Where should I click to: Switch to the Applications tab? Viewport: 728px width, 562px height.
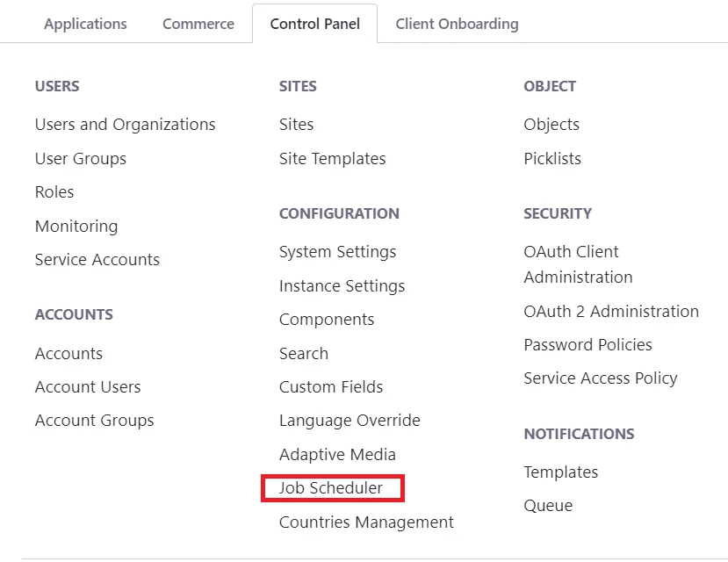point(85,24)
